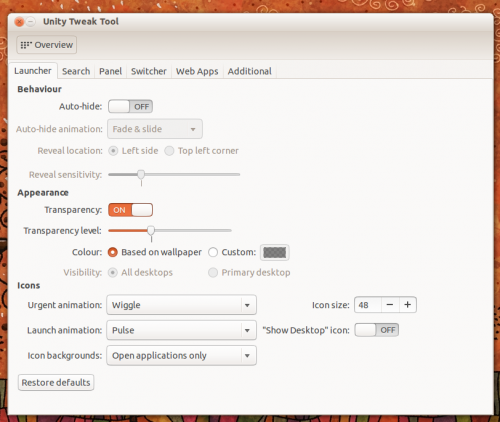Viewport: 500px width, 422px height.
Task: Open the Launch animation dropdown
Action: 181,330
